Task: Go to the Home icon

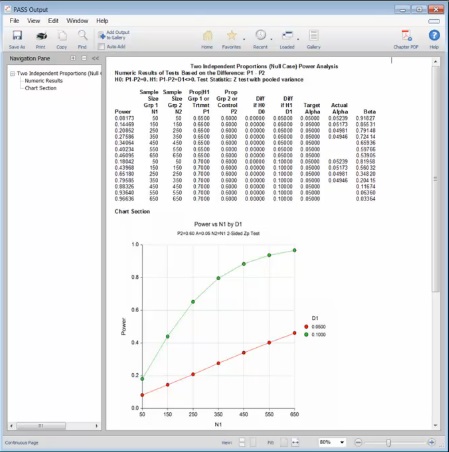Action: point(207,35)
